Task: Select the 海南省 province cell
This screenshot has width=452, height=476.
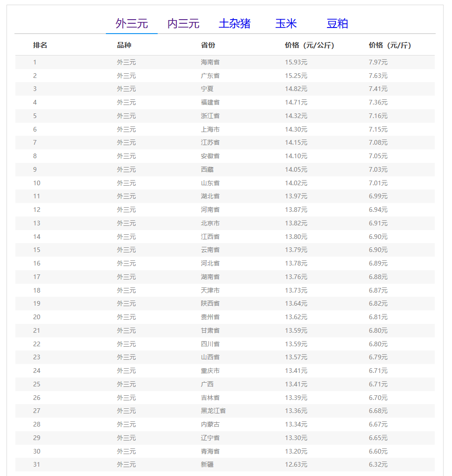Action: pos(210,62)
